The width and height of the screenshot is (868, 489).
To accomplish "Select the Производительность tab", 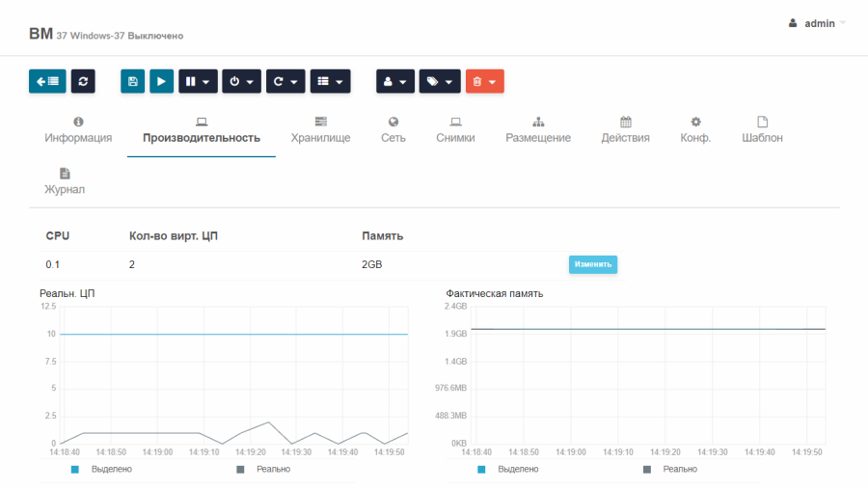I will pos(202,131).
